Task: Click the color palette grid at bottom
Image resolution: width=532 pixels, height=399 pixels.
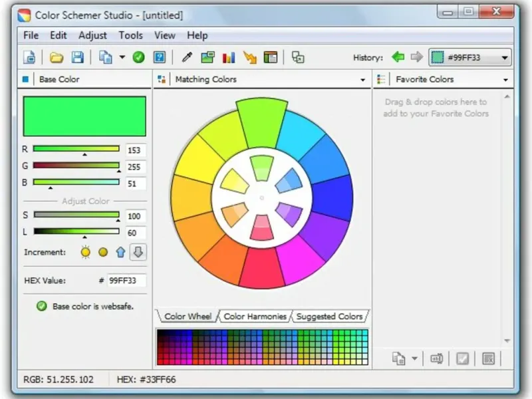Action: 262,347
